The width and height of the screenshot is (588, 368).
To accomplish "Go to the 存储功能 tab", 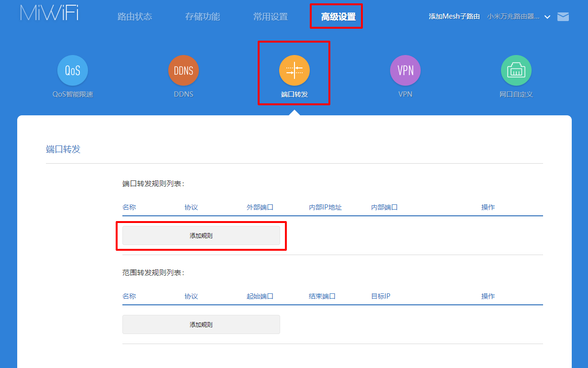I will point(203,17).
